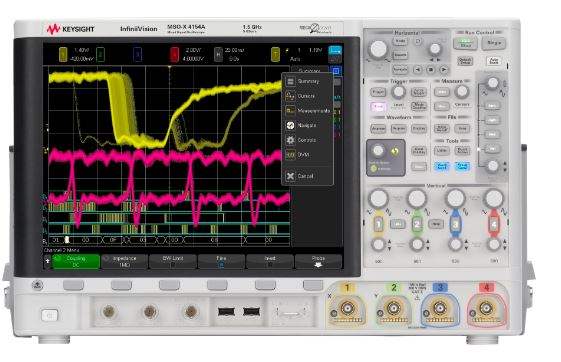Toggle the pink-lit Zone key
Image resolution: width=561 pixels, height=362 pixels.
click(378, 106)
